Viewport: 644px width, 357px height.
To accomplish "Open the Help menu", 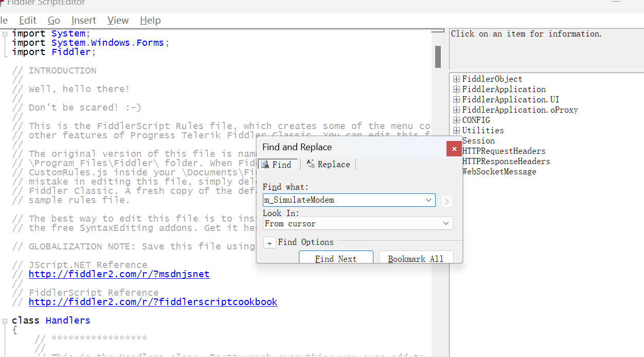I will click(x=150, y=20).
